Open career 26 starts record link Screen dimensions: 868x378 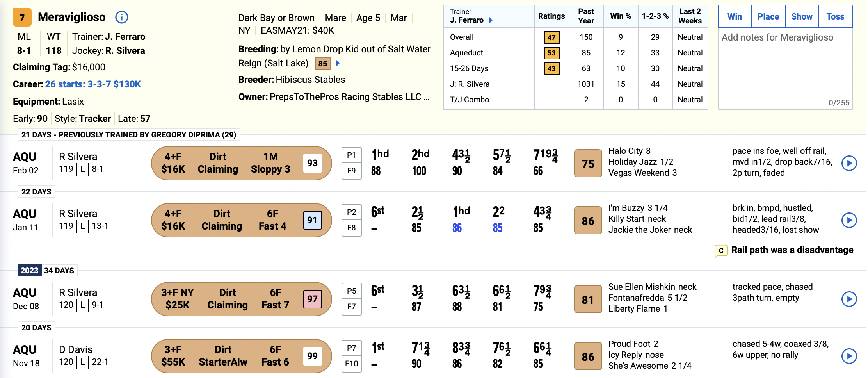(93, 84)
